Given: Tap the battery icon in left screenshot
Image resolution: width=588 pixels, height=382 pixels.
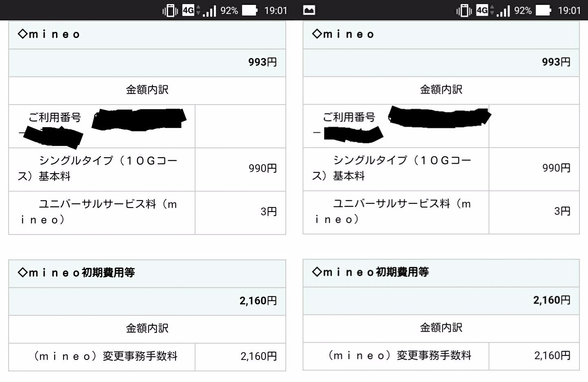Looking at the screenshot, I should tap(249, 10).
